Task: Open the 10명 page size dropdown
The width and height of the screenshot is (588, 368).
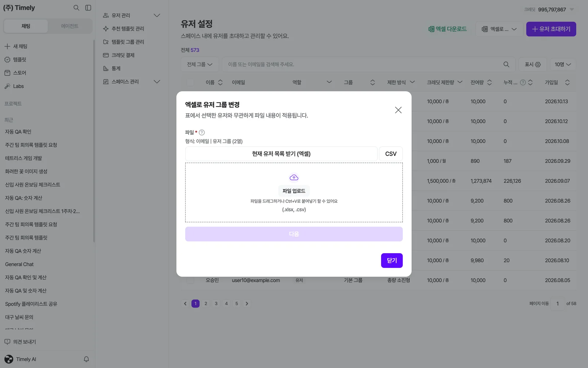Action: 563,64
